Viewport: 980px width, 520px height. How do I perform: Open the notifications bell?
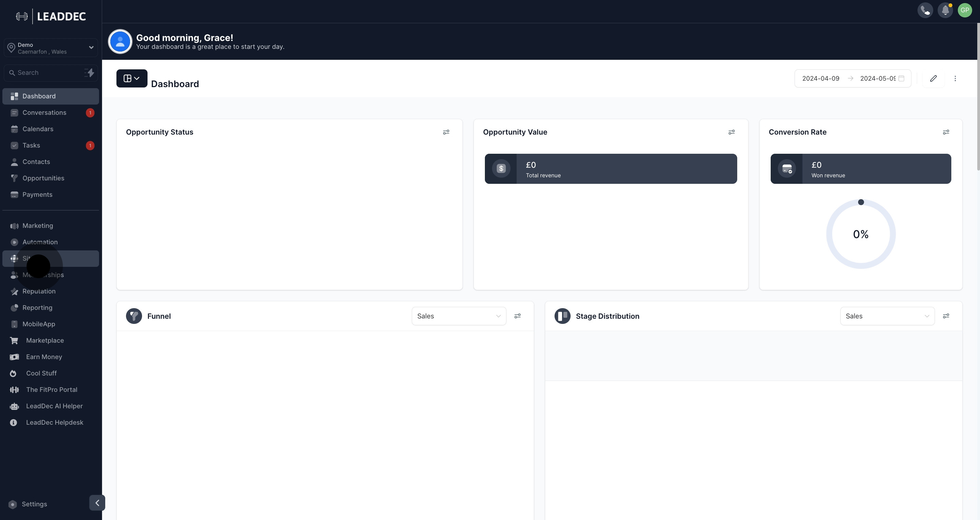[x=945, y=10]
